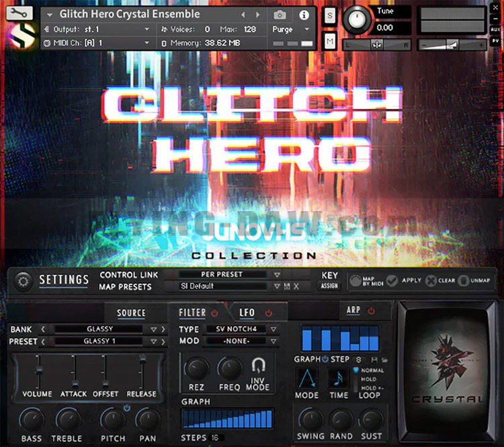Select NORMAL loop mode
Image resolution: width=504 pixels, height=447 pixels.
tap(372, 370)
